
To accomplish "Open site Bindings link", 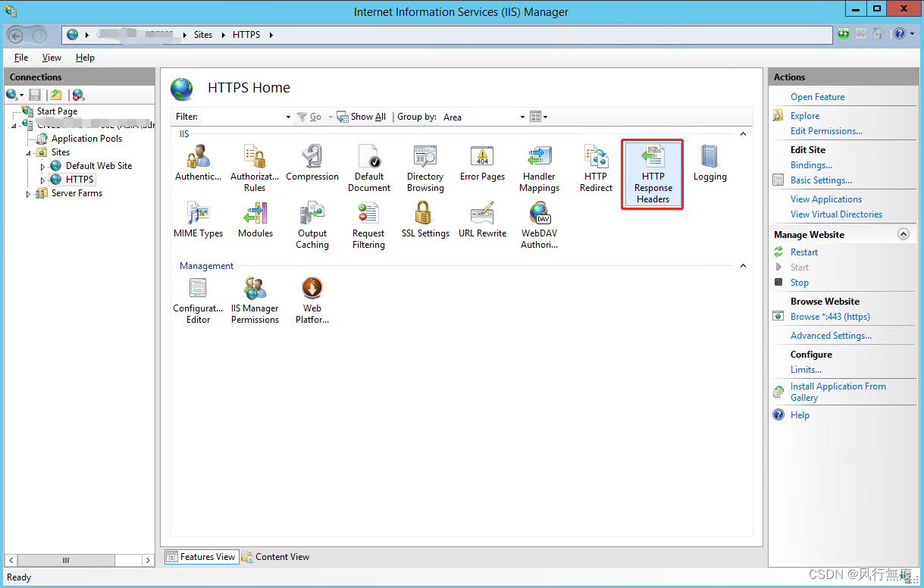I will 811,165.
